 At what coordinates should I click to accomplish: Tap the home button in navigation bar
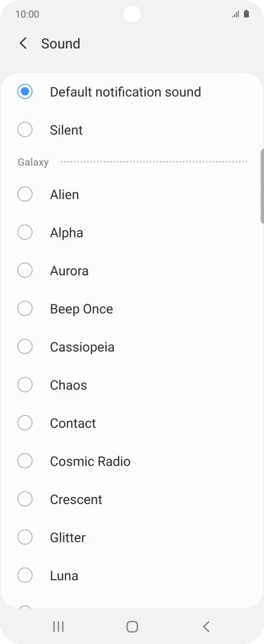coord(132,626)
